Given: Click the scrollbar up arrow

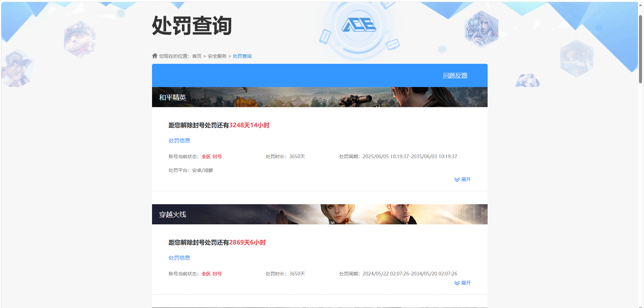Looking at the screenshot, I should 640,5.
